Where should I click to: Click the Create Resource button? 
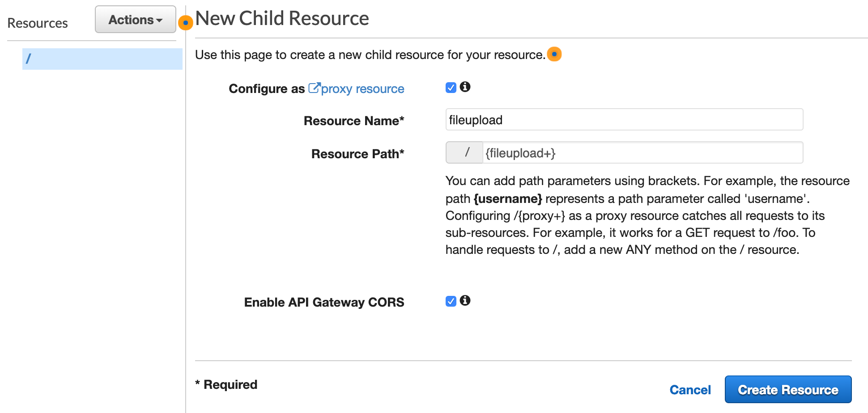[x=787, y=390]
